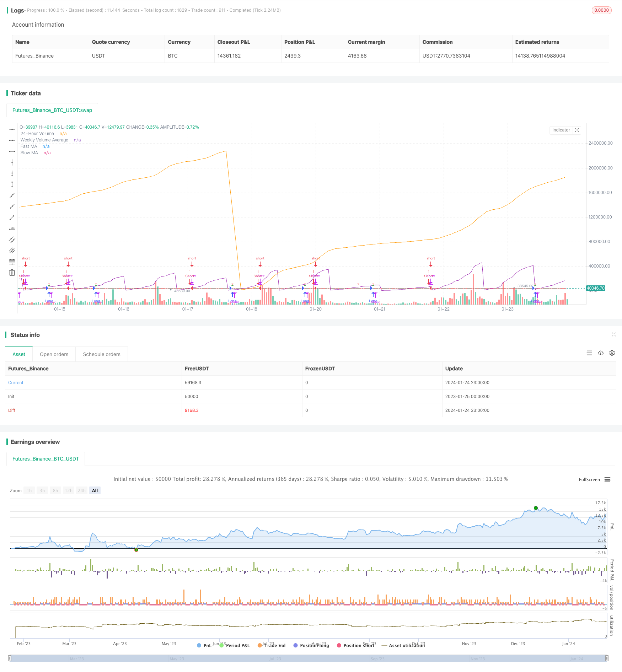Open the list menu icon in Status info
The width and height of the screenshot is (622, 672).
(x=589, y=353)
